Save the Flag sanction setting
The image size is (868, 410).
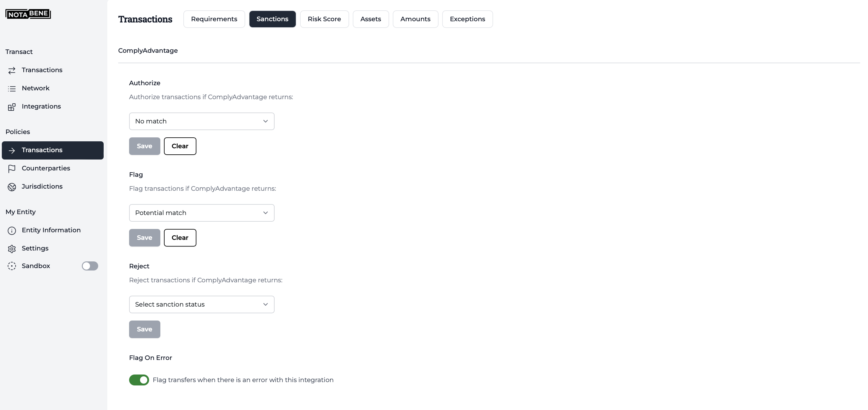145,238
